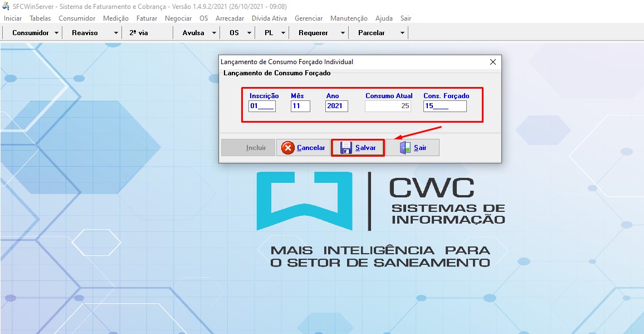Viewport: 644px width, 334px height.
Task: Open the Faturar menu
Action: pos(147,18)
